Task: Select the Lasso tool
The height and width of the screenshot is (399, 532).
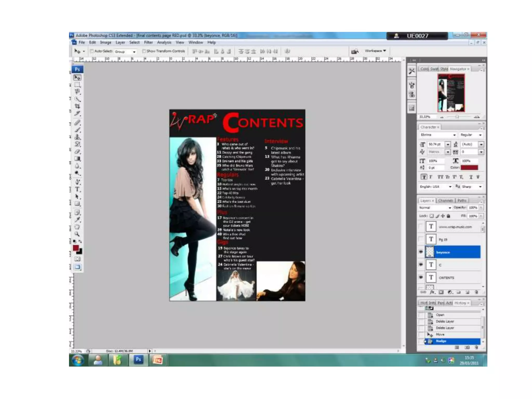Action: click(x=77, y=92)
